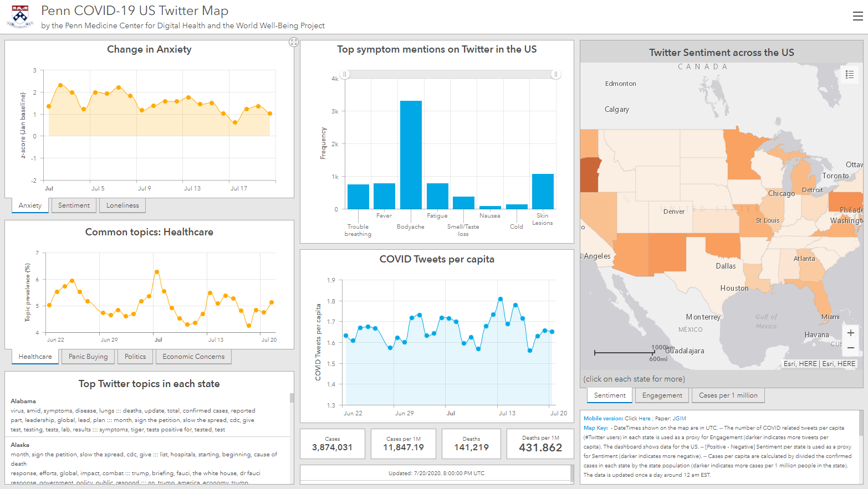The image size is (868, 489).
Task: Select the Healthcare topic tab
Action: (x=35, y=357)
